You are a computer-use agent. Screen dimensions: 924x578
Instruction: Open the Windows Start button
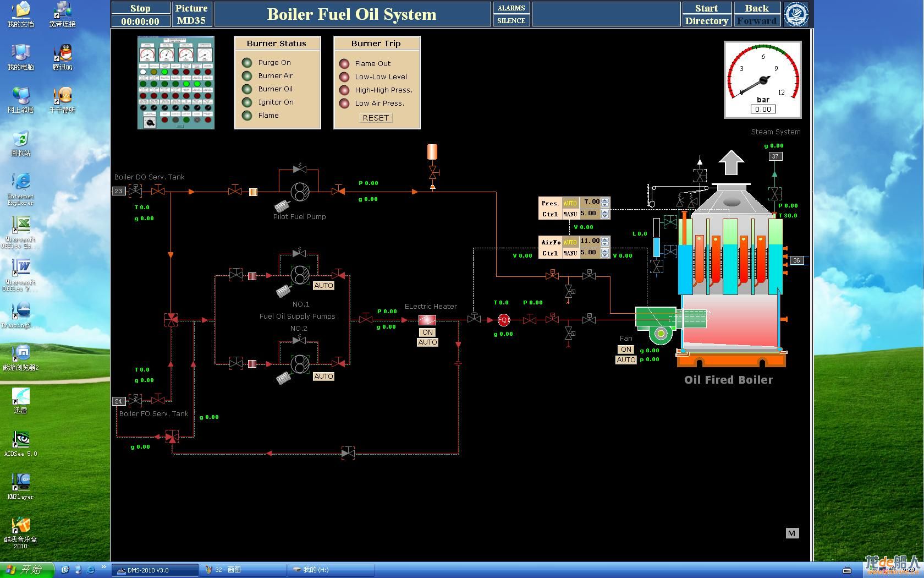click(x=27, y=570)
